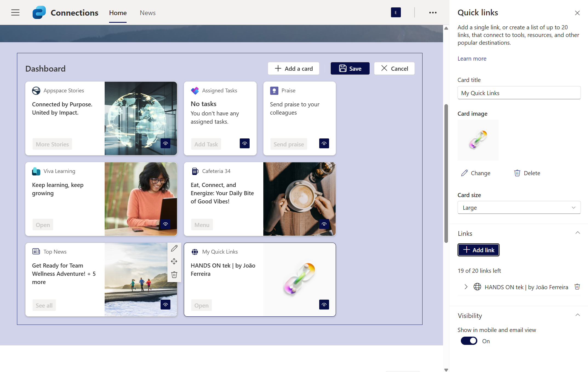
Task: Collapse the Links section
Action: pos(578,233)
